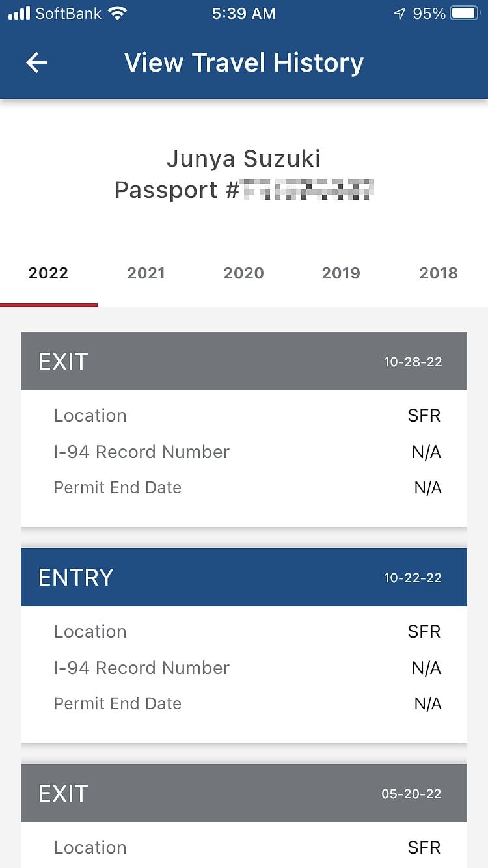Screen dimensions: 488x868
Task: Tap the blurred passport number
Action: pyautogui.click(x=307, y=189)
